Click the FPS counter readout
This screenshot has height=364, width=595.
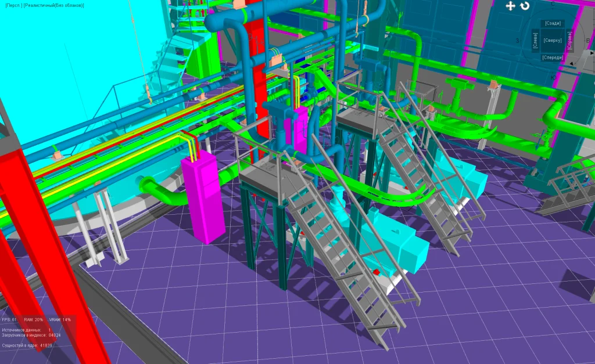[x=9, y=320]
